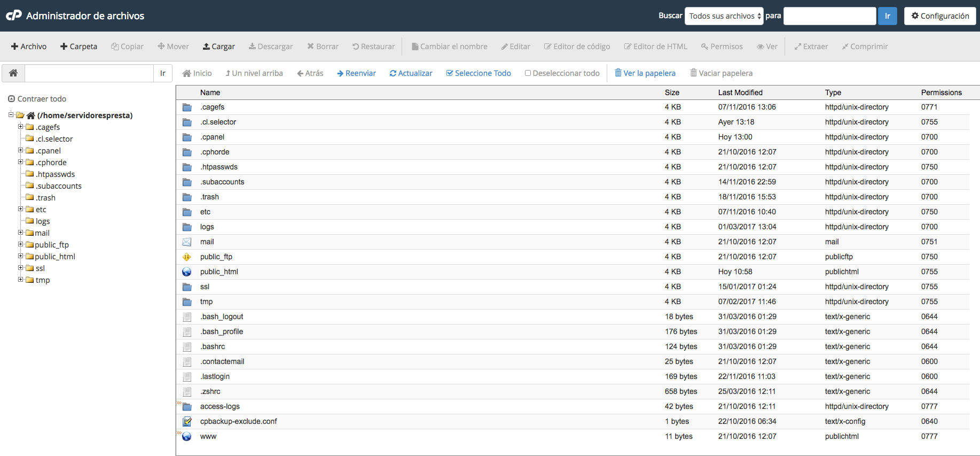Click Deseleccionar todo checkbox
This screenshot has height=456, width=980.
[528, 73]
